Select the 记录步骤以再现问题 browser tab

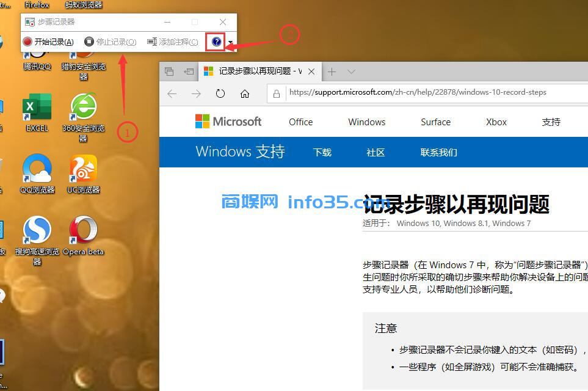pos(256,71)
